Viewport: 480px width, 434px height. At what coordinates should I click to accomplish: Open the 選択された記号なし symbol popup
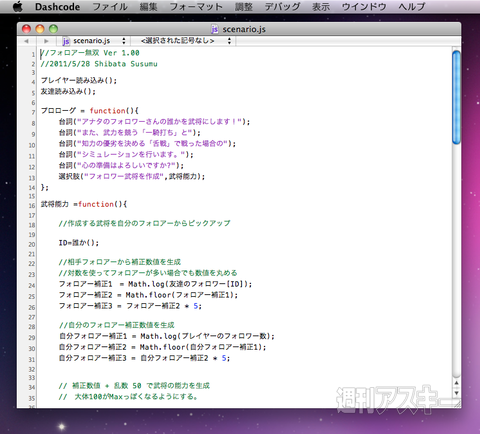(184, 41)
